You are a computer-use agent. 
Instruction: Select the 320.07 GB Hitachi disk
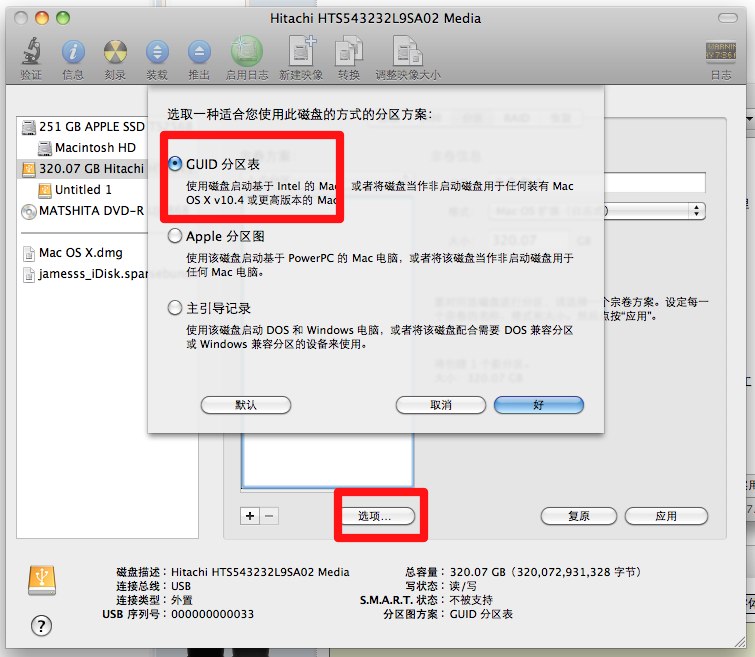coord(82,169)
